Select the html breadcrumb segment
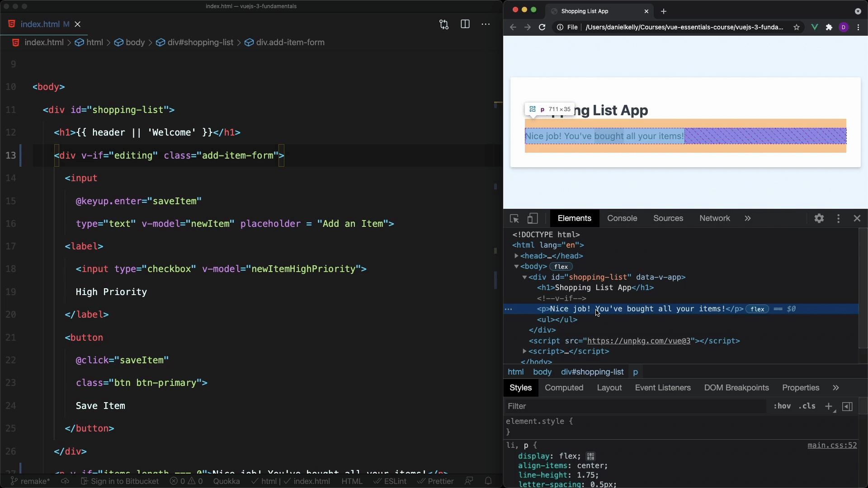 pos(89,42)
